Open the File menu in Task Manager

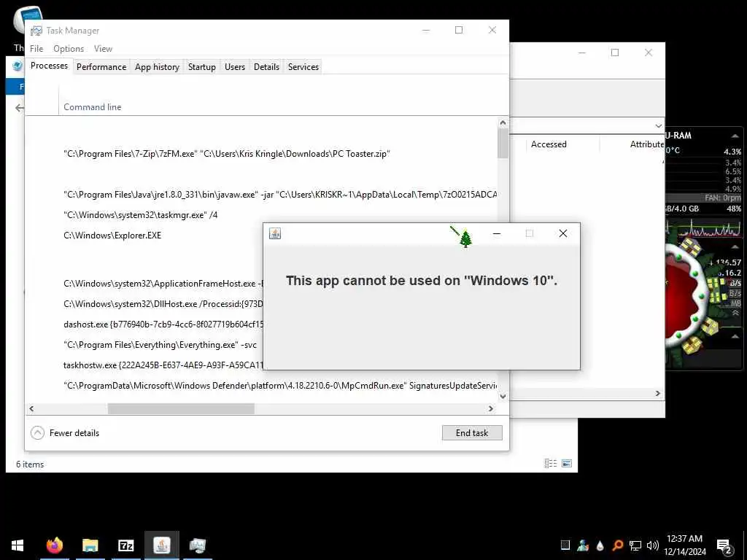tap(36, 49)
